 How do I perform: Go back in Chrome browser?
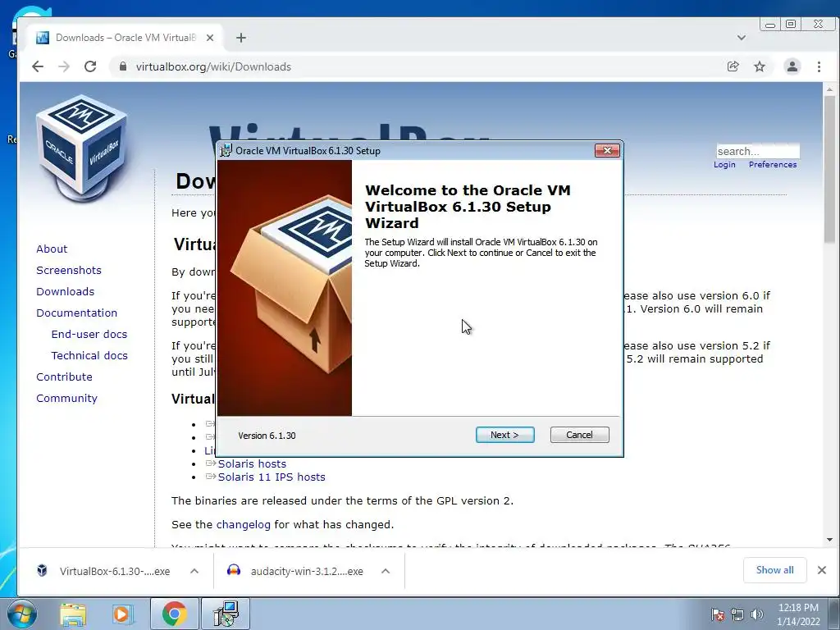(38, 66)
